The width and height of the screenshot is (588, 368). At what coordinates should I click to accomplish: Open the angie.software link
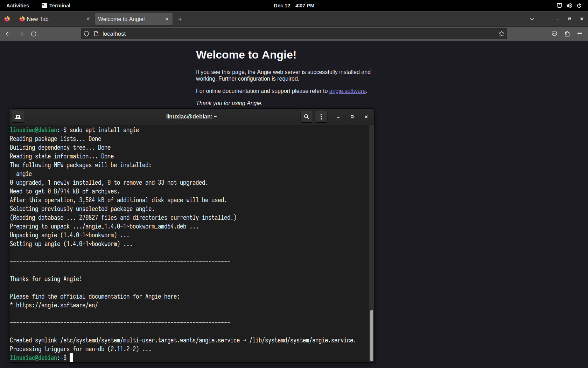[x=347, y=91]
